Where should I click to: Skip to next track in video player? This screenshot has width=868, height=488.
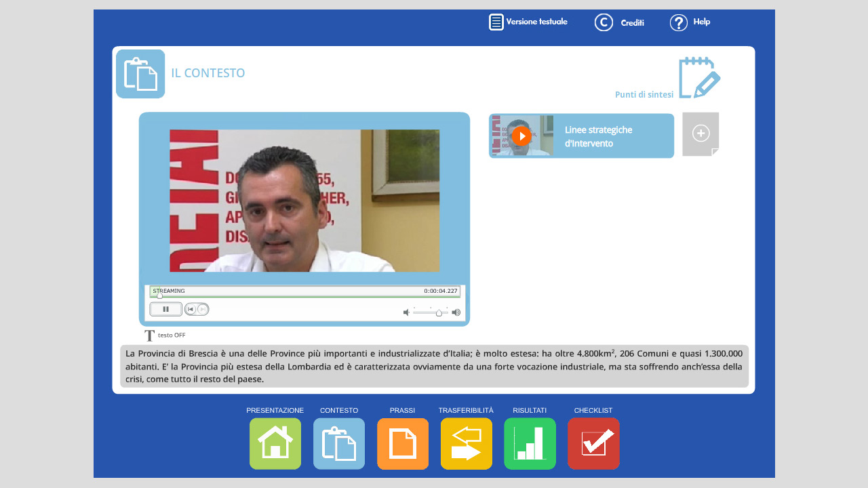click(x=202, y=309)
